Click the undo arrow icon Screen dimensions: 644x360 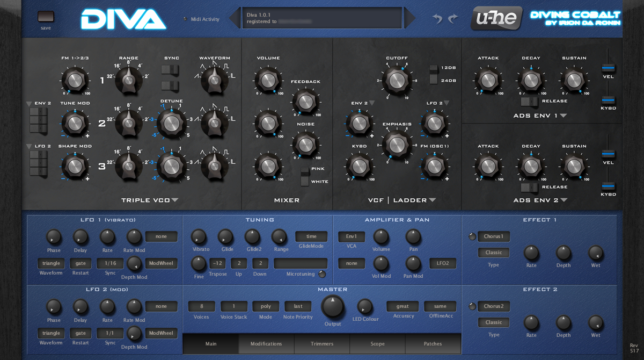438,19
